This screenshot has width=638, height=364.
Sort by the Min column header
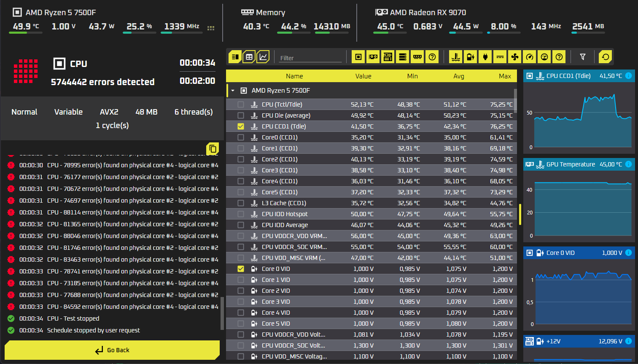(x=412, y=76)
